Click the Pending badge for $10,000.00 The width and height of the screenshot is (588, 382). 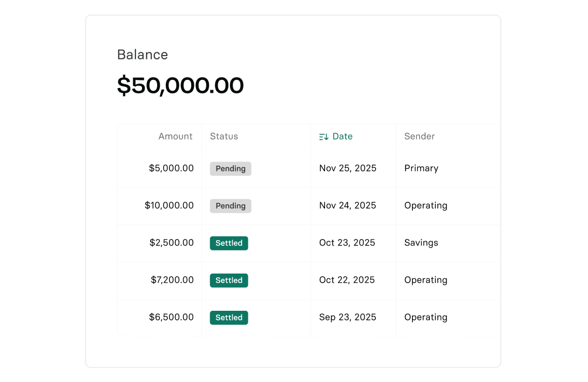[231, 206]
